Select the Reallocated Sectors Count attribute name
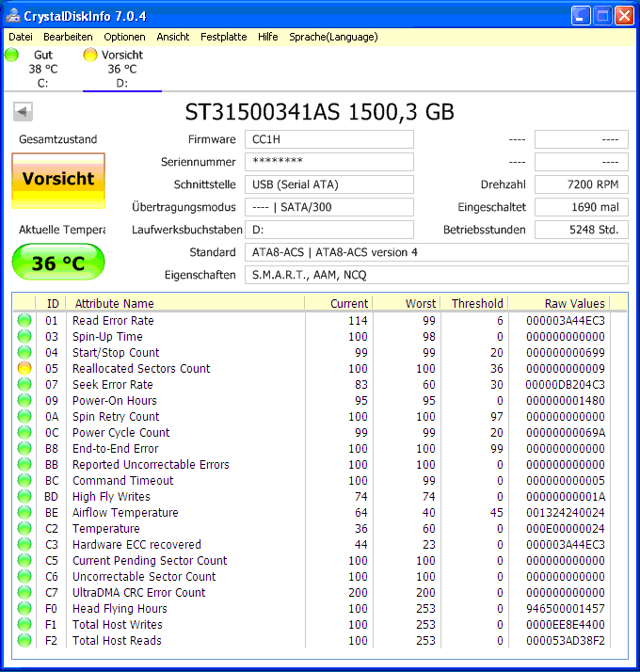 coord(141,369)
